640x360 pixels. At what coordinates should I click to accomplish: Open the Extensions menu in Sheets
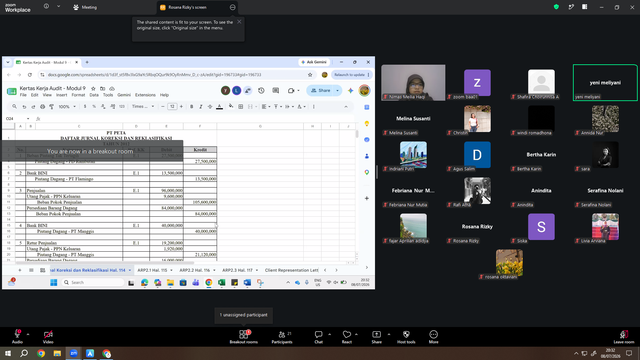pos(145,95)
